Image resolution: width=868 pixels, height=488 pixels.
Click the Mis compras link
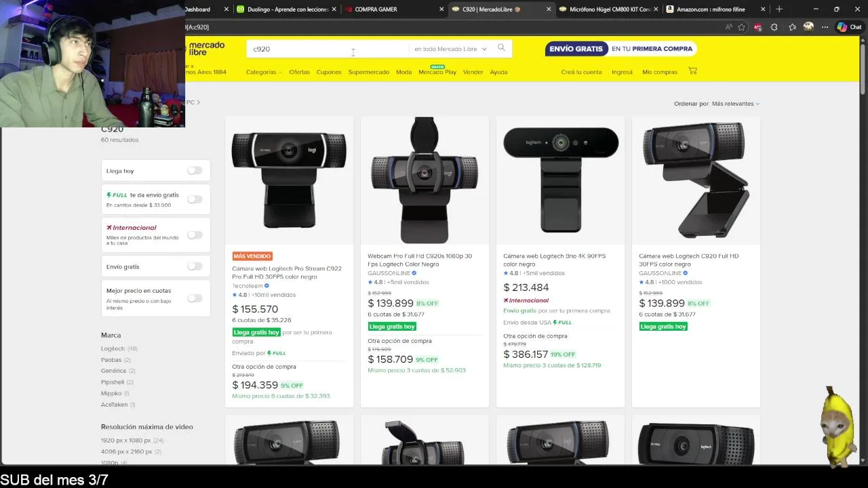click(660, 72)
